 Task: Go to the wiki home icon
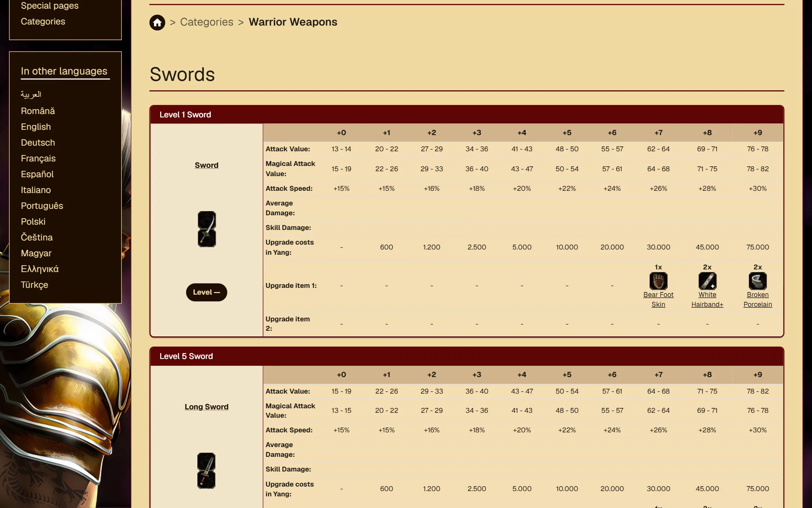[x=157, y=22]
